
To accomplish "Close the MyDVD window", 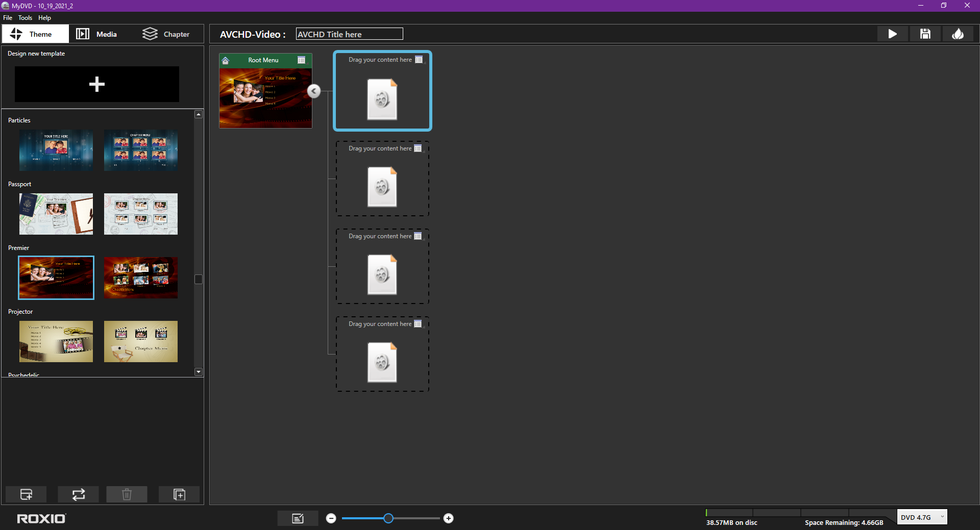I will [x=967, y=6].
